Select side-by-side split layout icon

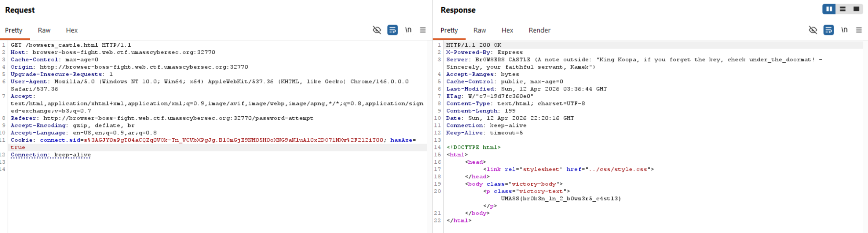click(x=829, y=9)
